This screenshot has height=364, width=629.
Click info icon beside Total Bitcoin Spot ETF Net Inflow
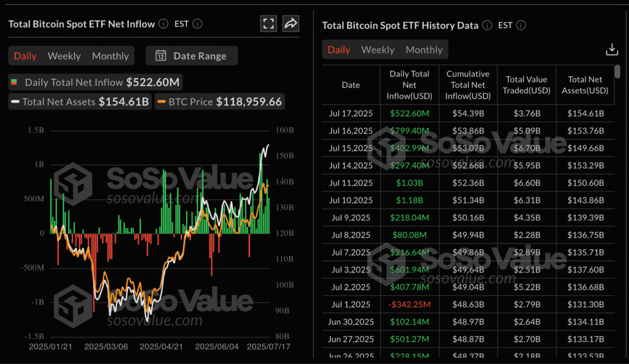(163, 24)
